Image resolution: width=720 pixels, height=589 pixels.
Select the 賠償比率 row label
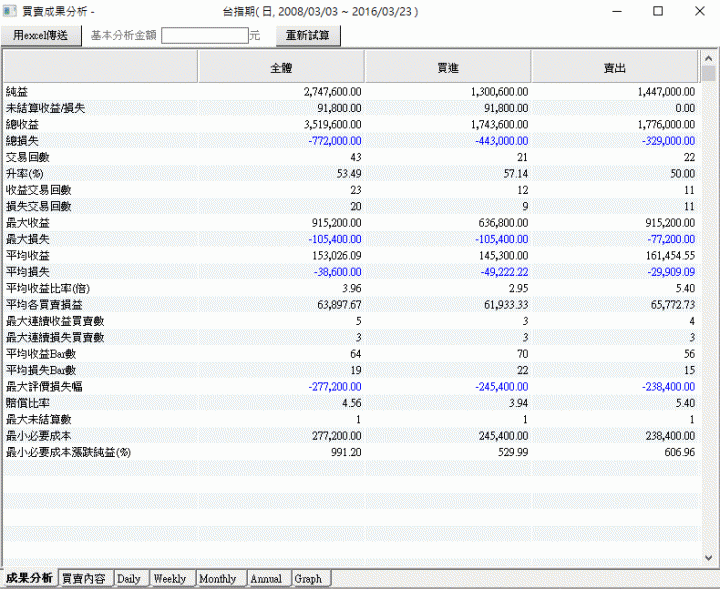[28, 403]
